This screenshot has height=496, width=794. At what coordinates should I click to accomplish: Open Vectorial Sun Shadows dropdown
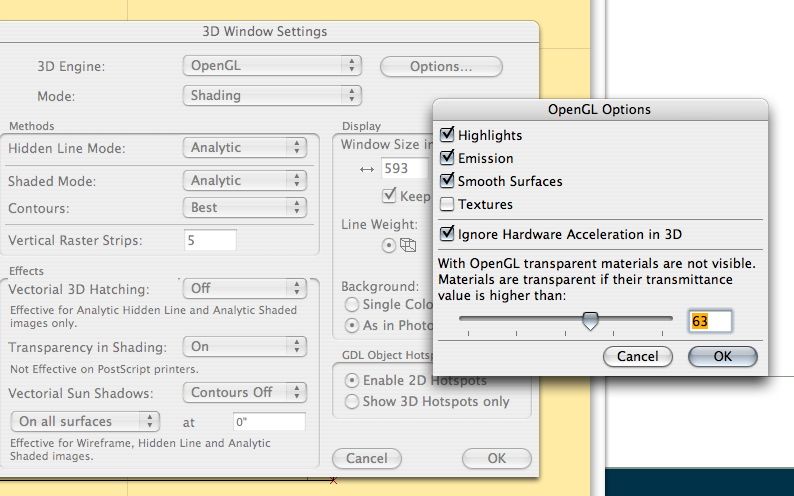[245, 392]
